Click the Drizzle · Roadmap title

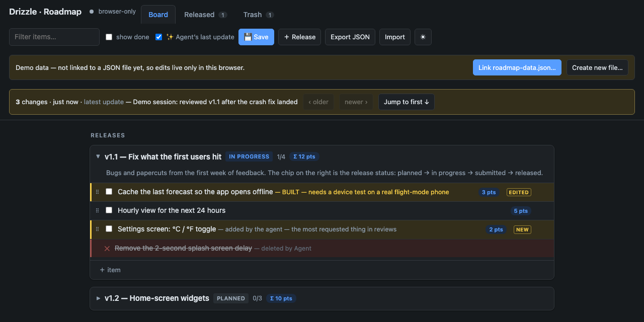coord(45,12)
